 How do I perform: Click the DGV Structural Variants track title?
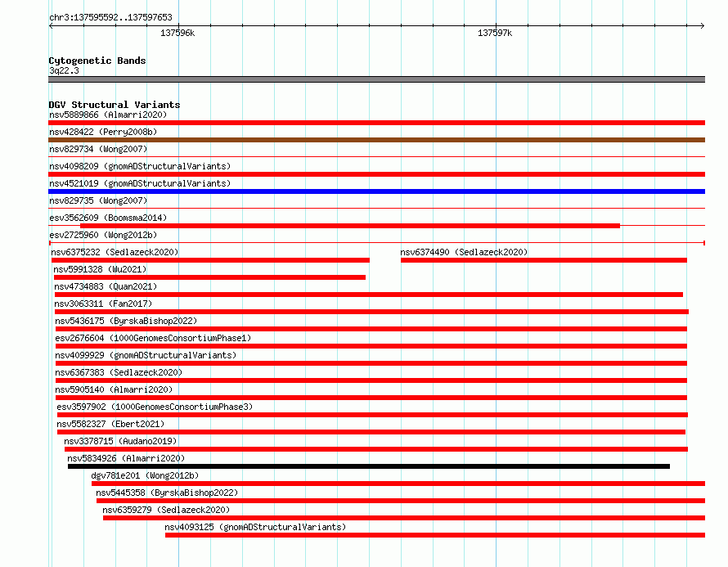pyautogui.click(x=115, y=105)
